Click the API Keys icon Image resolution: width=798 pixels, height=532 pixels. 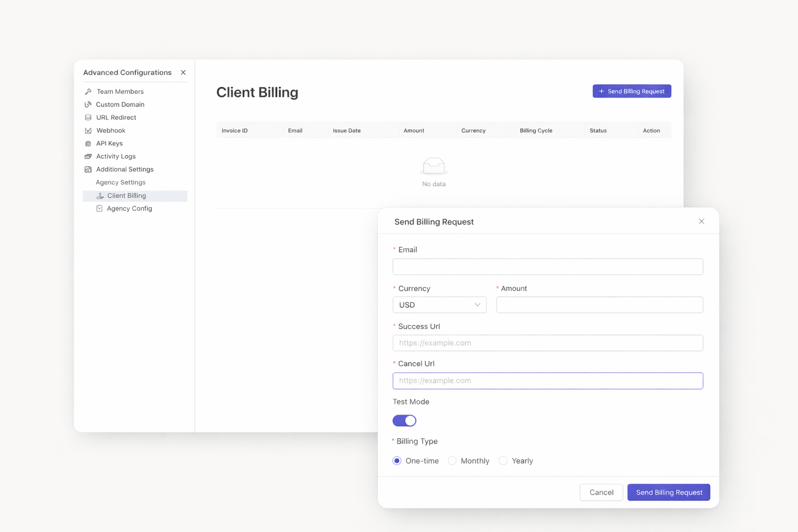click(88, 143)
